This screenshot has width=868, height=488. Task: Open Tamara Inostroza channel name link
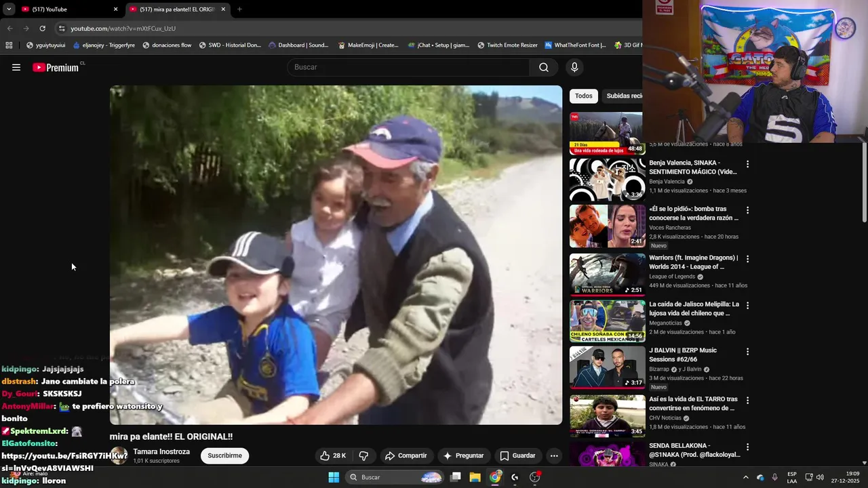point(161,451)
